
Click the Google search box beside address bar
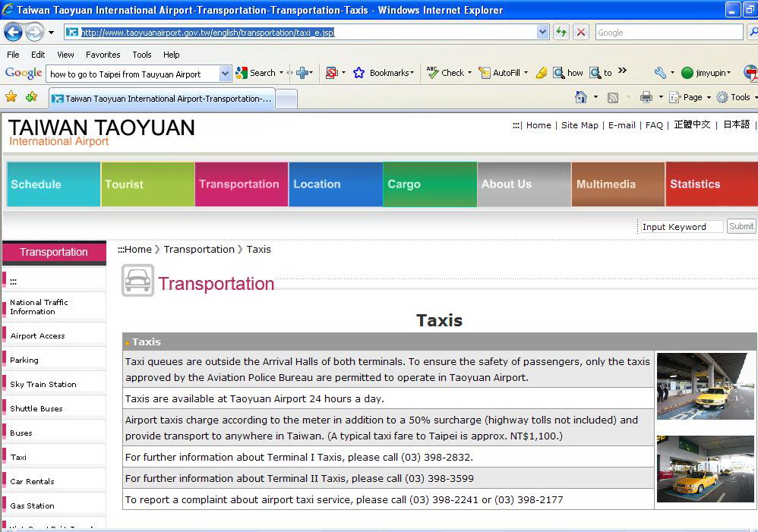(669, 33)
